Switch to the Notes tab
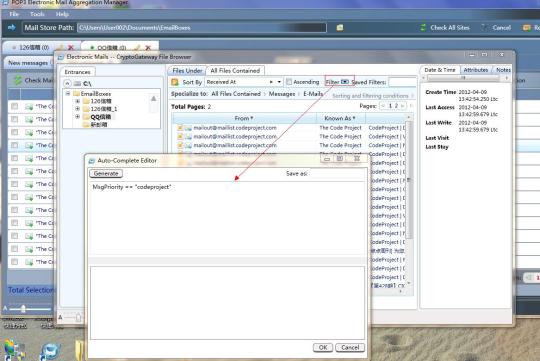Viewport: 540px width, 361px height. pos(503,70)
